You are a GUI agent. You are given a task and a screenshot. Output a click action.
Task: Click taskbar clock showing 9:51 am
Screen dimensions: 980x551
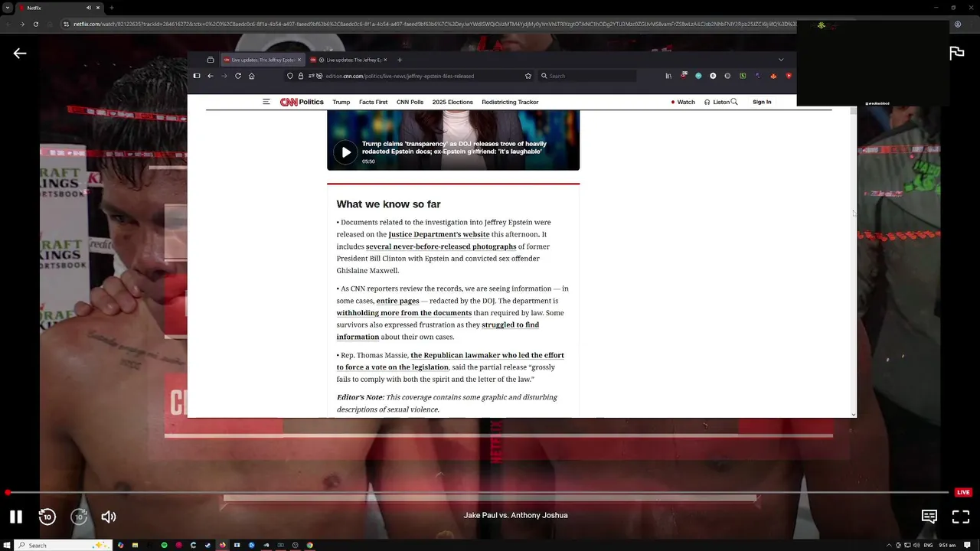tap(947, 545)
